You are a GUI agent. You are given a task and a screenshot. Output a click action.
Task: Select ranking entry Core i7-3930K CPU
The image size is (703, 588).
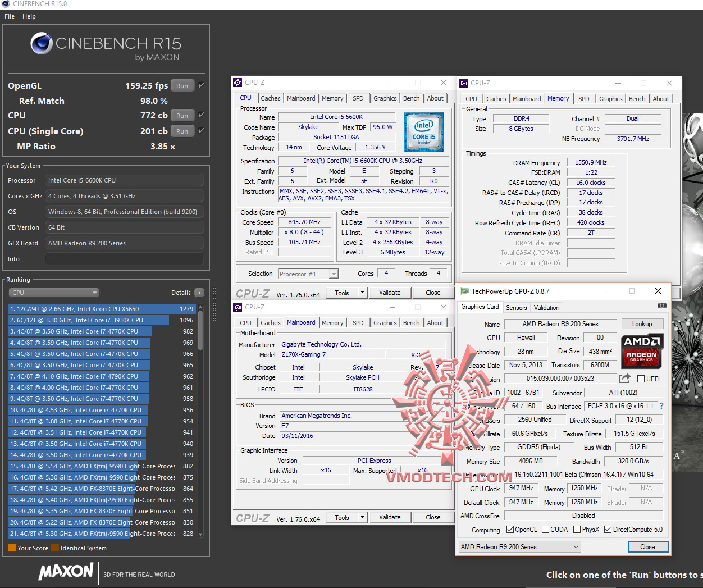pyautogui.click(x=102, y=320)
